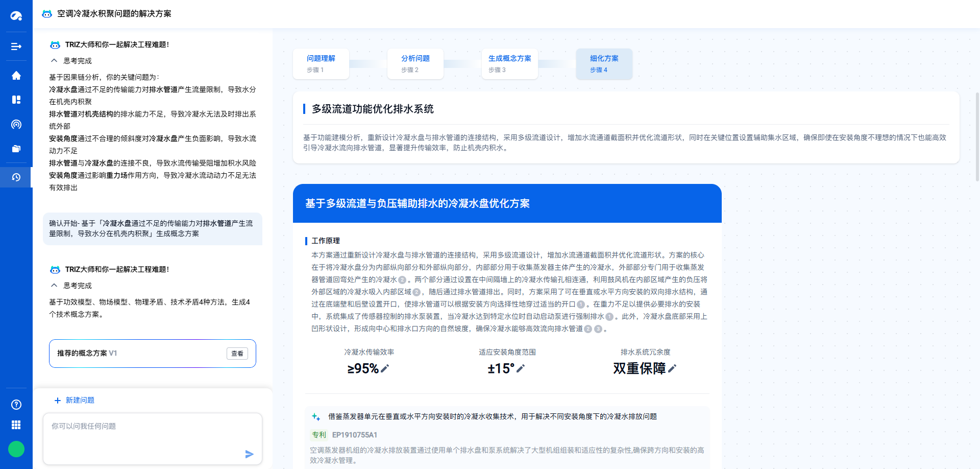Click 新建问题 to start a new question
The width and height of the screenshot is (980, 469).
pos(74,400)
